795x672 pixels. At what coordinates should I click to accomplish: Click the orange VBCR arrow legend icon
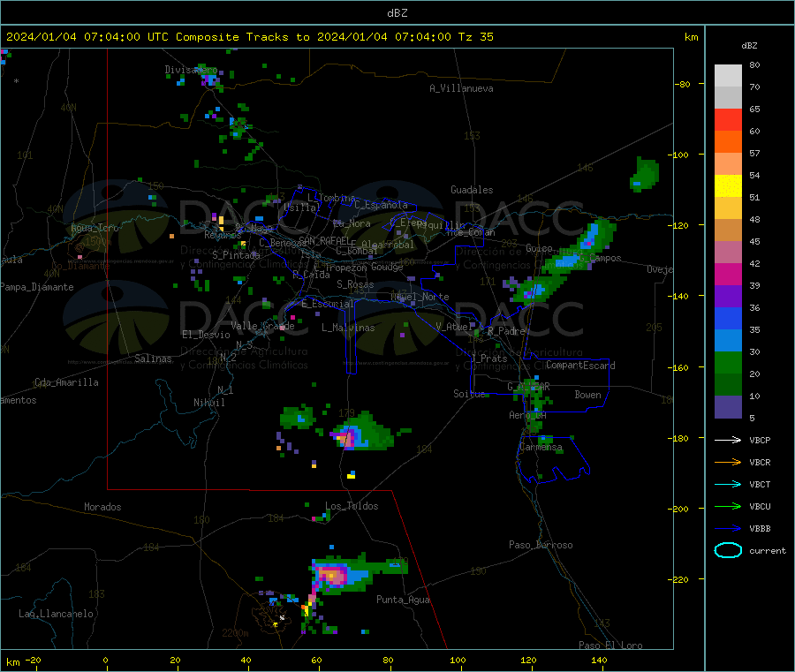coord(728,462)
